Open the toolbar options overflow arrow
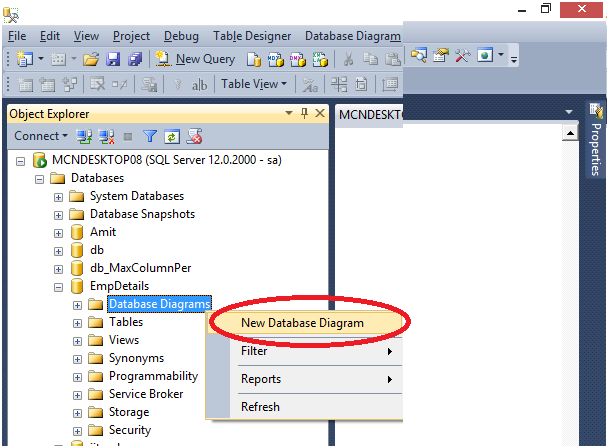This screenshot has width=609, height=448. (514, 60)
